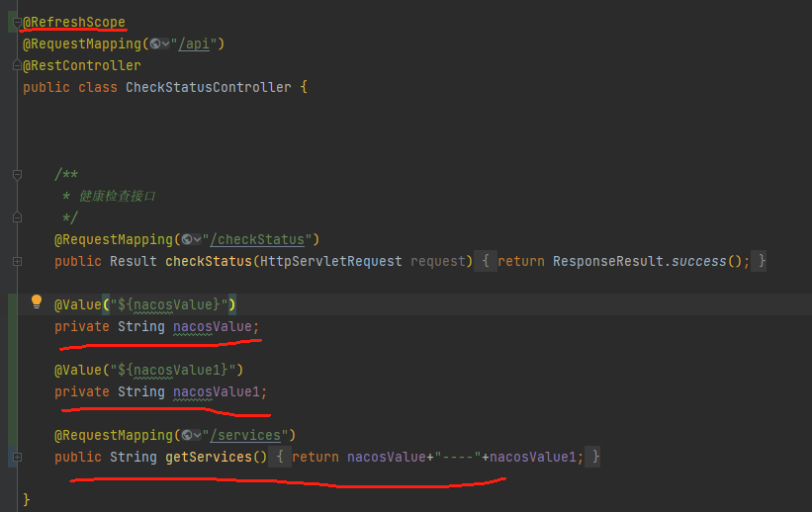Click HttpServletRequest parameter type
The image size is (812, 512).
point(331,261)
